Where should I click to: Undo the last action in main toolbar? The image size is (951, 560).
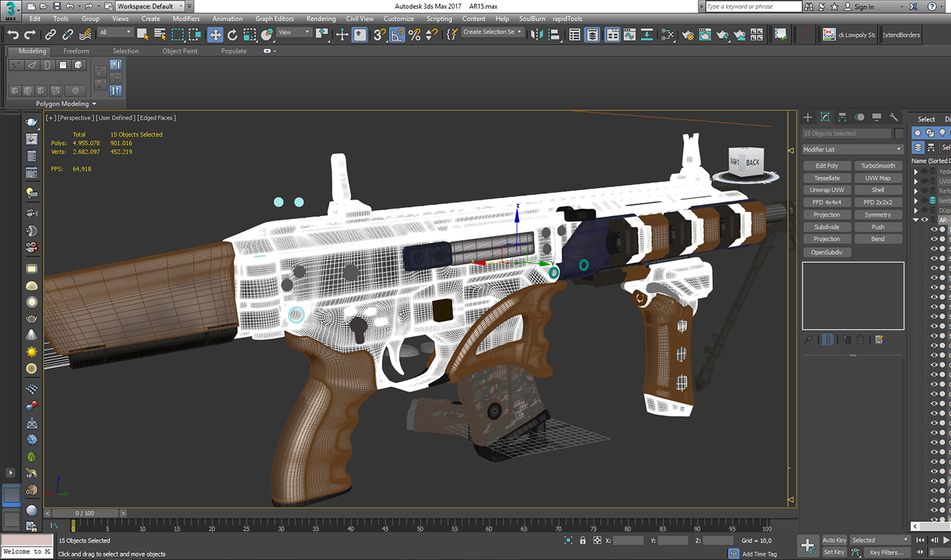13,34
